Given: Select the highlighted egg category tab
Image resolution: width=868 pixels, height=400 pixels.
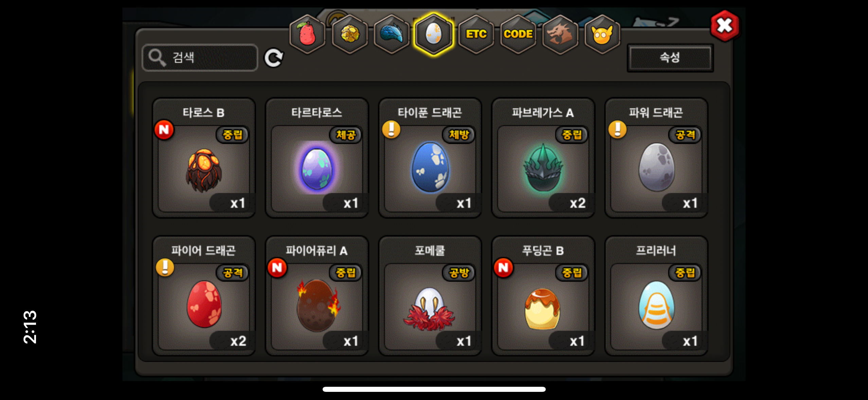Looking at the screenshot, I should 434,34.
